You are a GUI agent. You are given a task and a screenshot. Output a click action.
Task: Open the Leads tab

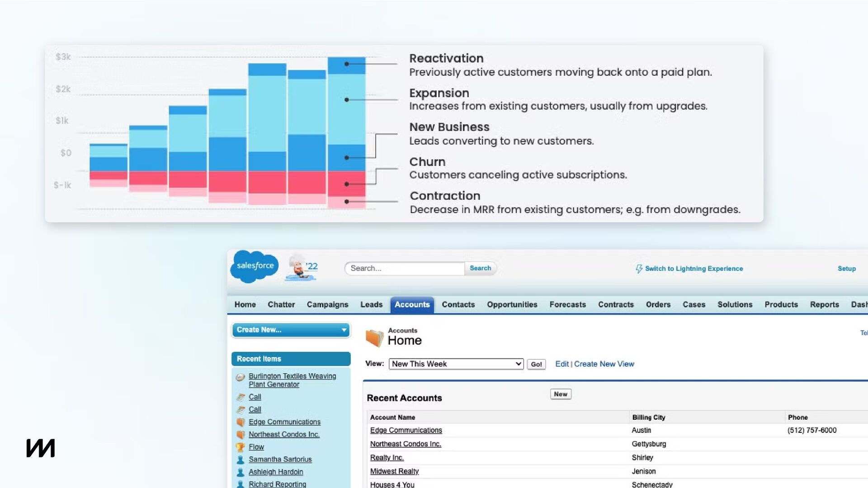tap(371, 305)
